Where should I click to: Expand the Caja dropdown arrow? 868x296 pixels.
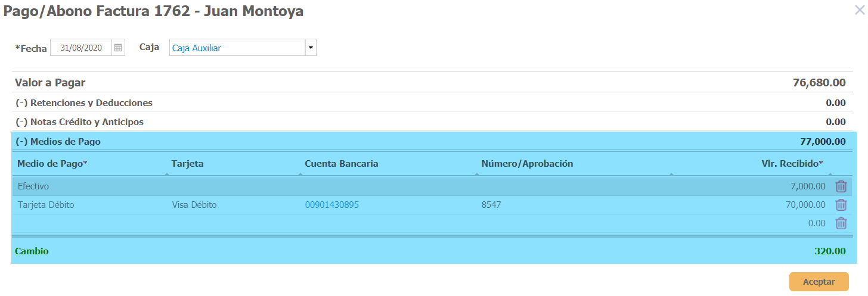[311, 48]
